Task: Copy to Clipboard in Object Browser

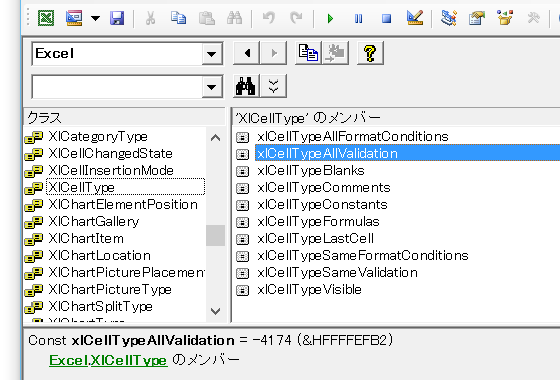Action: (x=308, y=53)
